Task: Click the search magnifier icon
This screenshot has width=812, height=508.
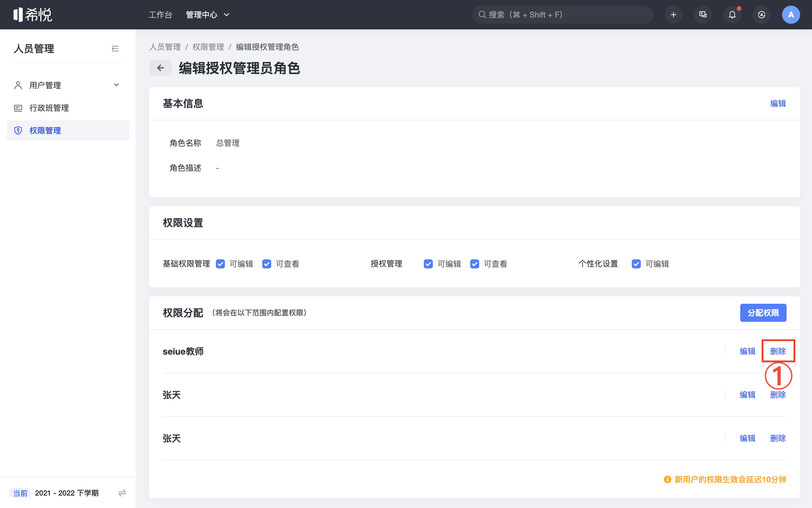Action: (x=482, y=15)
